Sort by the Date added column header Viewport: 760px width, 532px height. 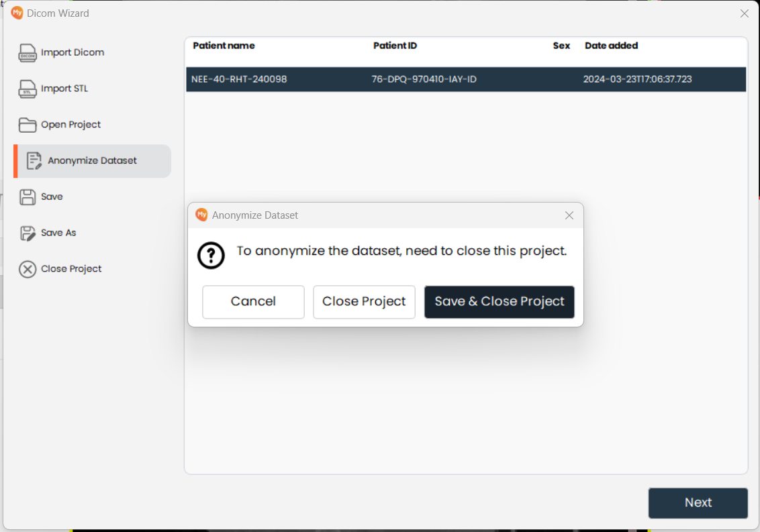[x=611, y=46]
